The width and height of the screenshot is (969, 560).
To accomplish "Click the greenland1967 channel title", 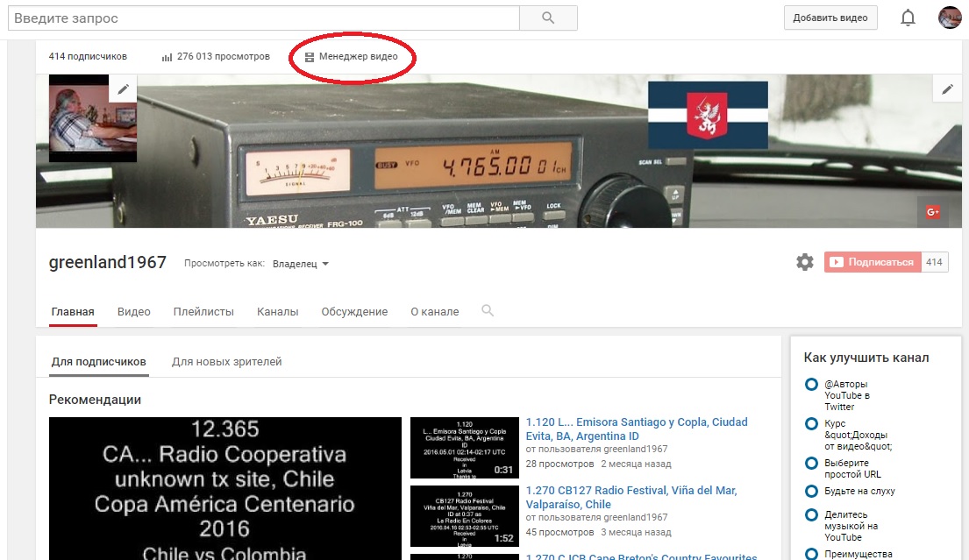I will 108,262.
